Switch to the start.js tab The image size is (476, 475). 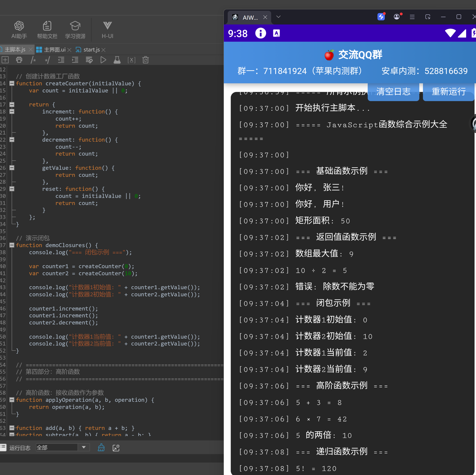(91, 50)
